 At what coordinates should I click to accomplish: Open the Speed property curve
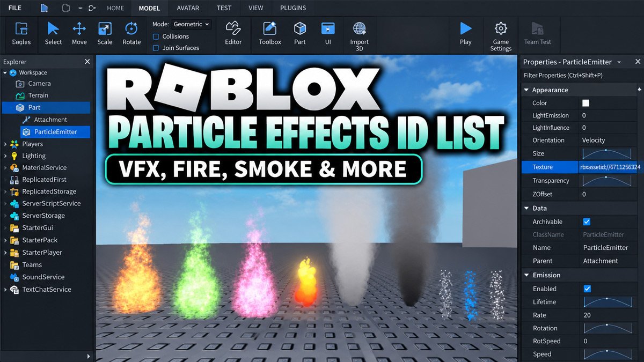point(607,354)
